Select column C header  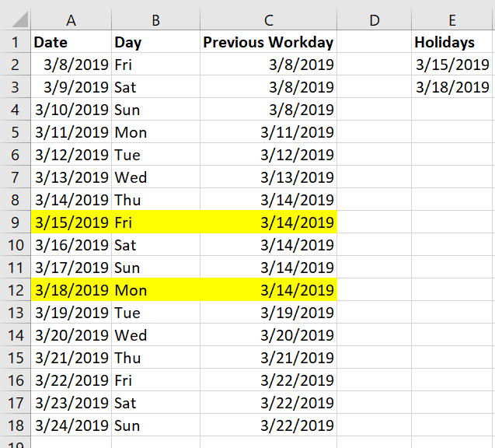(x=269, y=20)
